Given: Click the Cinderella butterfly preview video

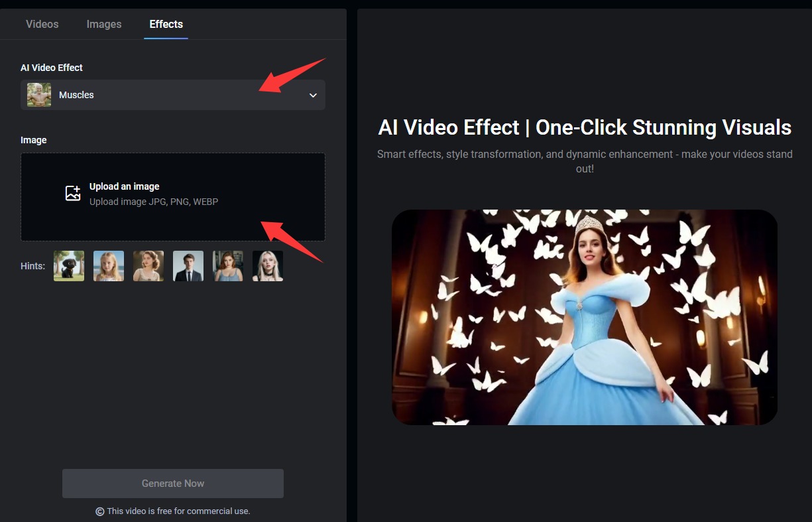Looking at the screenshot, I should 584,318.
